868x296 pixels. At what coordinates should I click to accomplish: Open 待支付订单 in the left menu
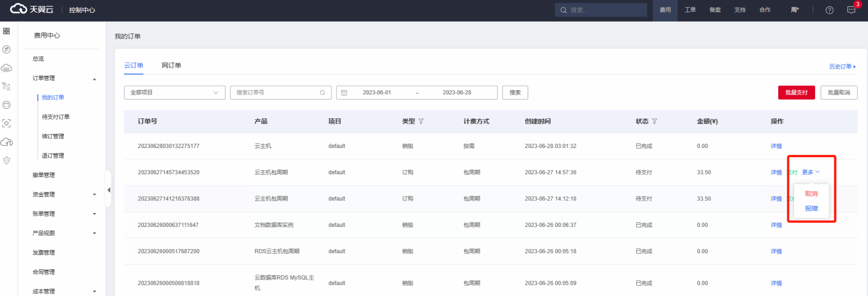56,117
